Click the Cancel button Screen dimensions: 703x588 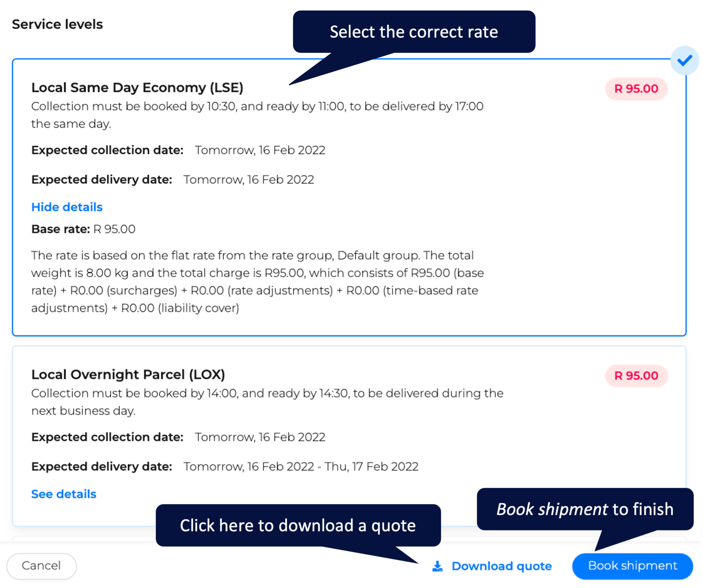[x=41, y=566]
